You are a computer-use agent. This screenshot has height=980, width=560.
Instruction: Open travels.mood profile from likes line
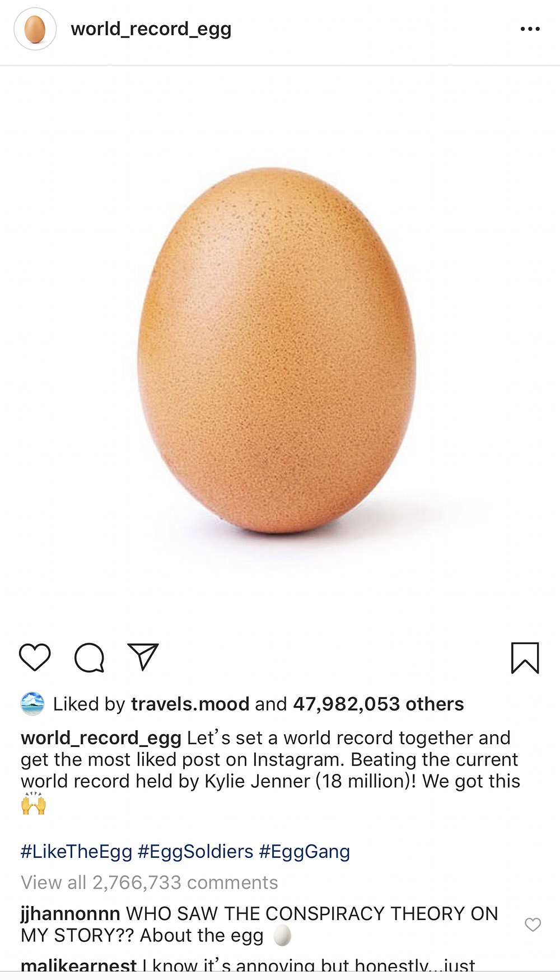point(190,704)
